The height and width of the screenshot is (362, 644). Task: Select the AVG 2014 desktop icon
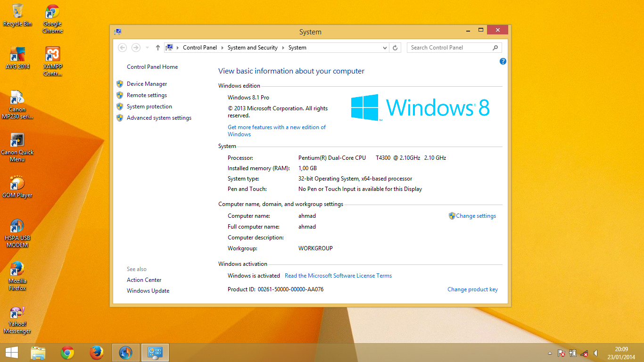coord(17,58)
